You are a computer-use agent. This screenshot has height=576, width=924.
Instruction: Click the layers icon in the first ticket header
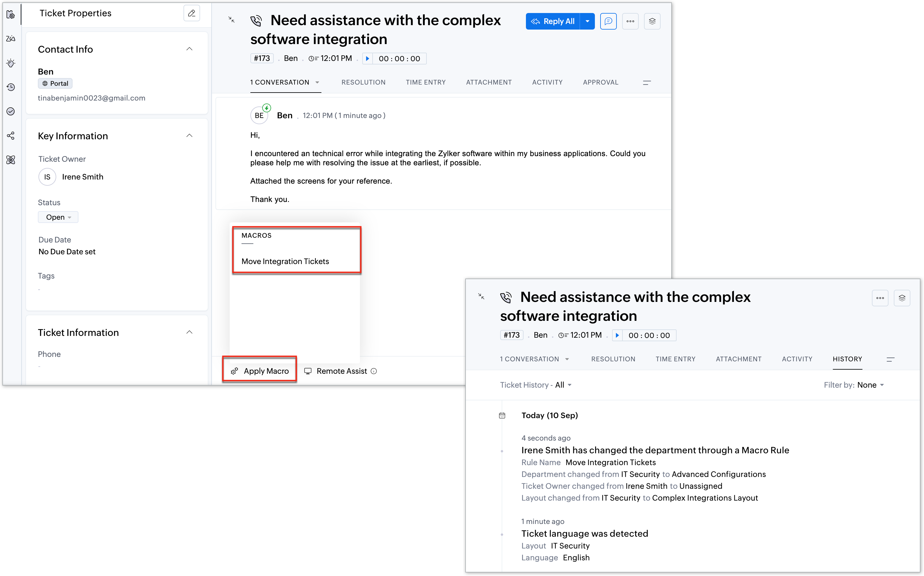point(652,21)
